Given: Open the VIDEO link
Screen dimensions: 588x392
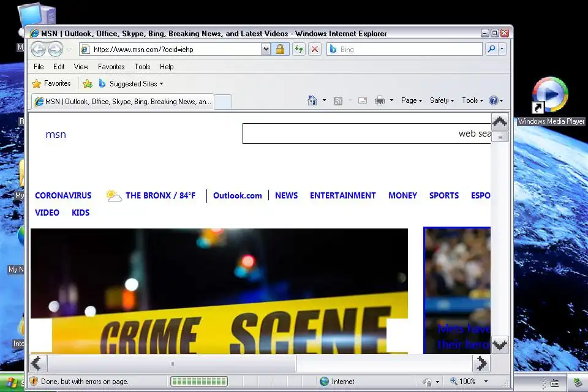Looking at the screenshot, I should pos(47,213).
